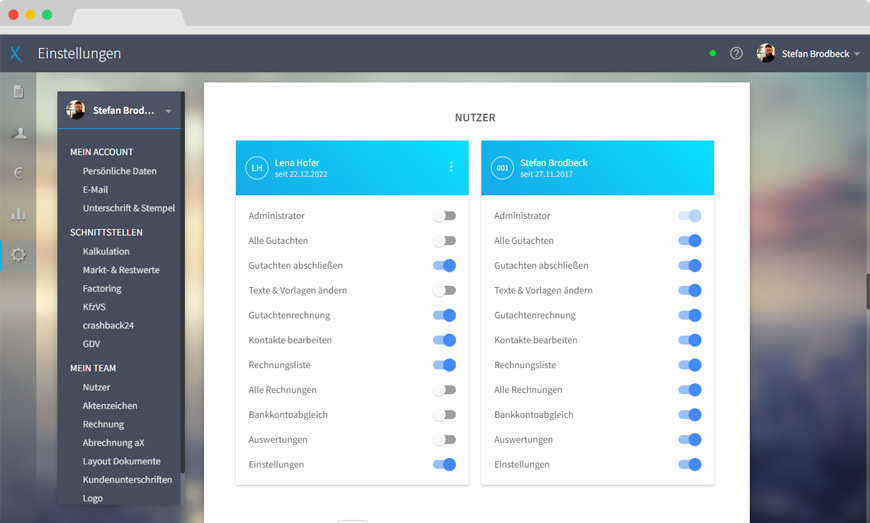Click the green online status indicator

click(x=713, y=53)
